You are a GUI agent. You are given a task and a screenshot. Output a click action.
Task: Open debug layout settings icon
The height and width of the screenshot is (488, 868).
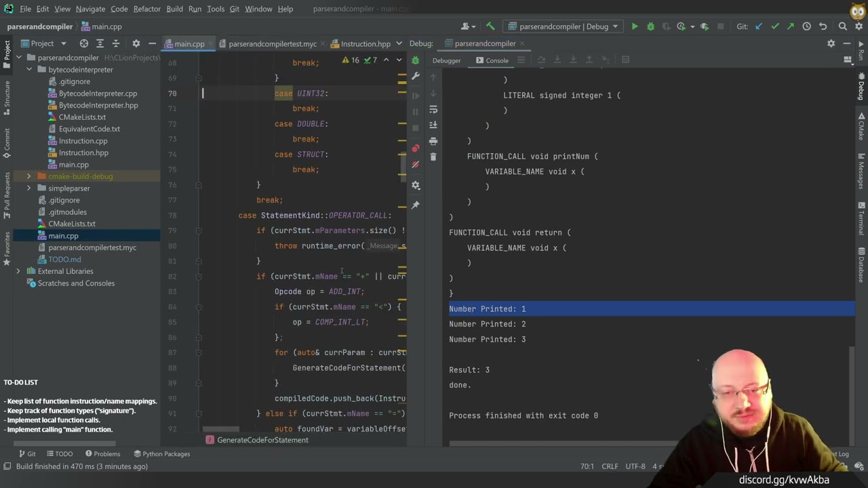tap(848, 60)
